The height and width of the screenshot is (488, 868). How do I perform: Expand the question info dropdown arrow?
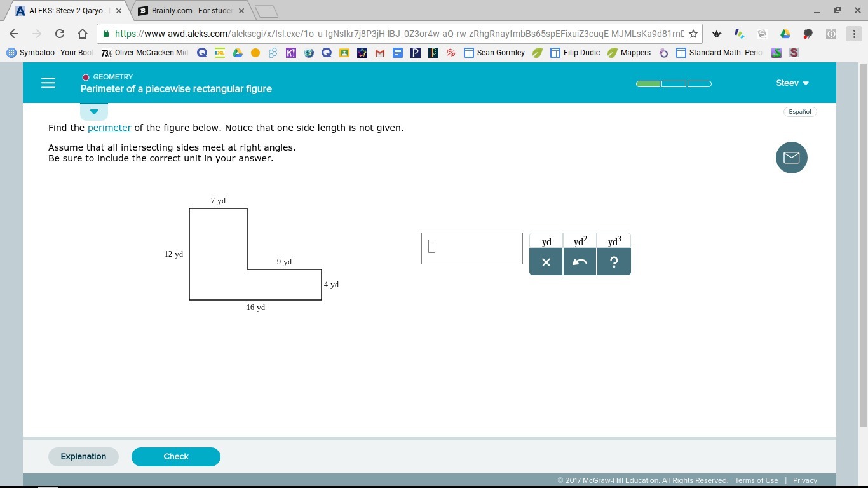(x=94, y=112)
